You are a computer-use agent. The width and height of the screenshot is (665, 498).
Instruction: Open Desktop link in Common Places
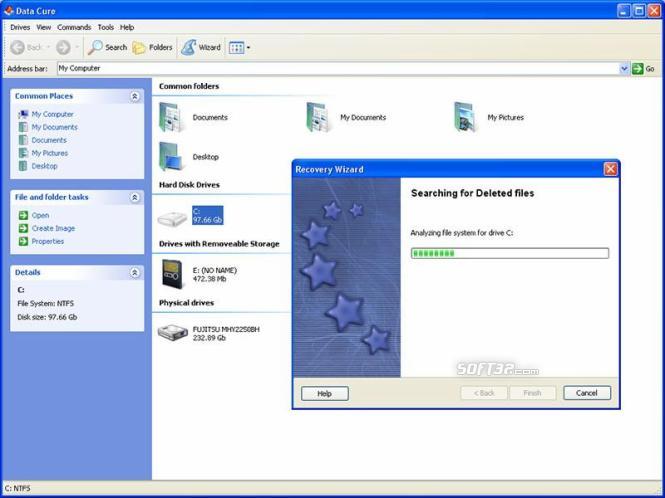tap(45, 166)
